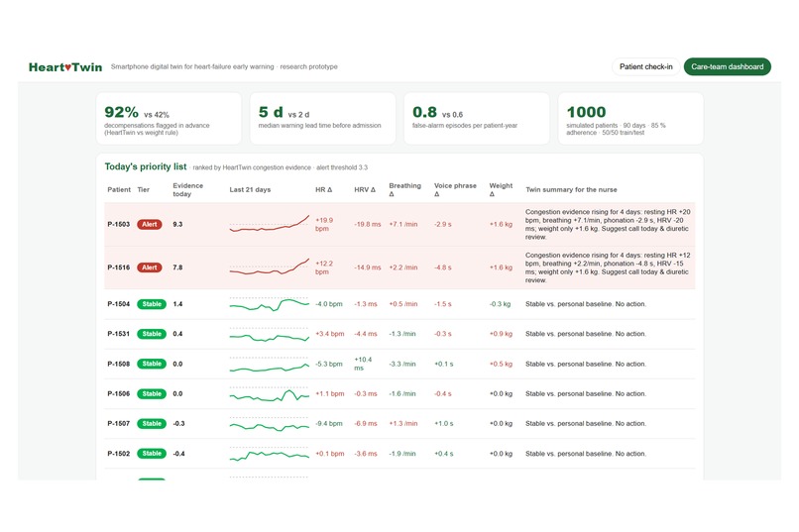This screenshot has height=532, width=799.
Task: Click the Stable badge for P-1504
Action: [x=152, y=304]
